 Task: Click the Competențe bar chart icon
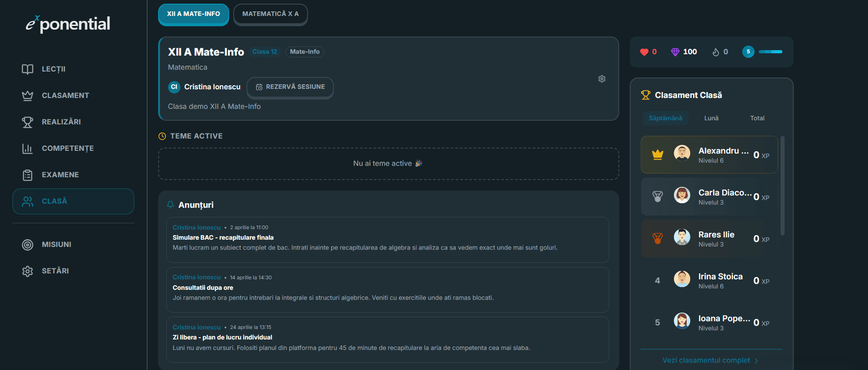click(27, 149)
